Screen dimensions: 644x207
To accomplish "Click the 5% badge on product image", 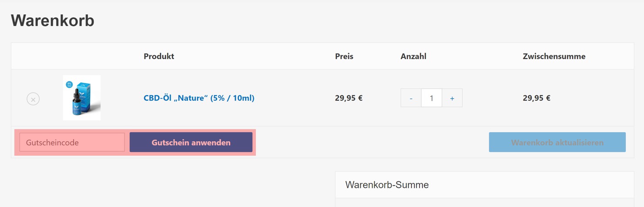I will point(69,84).
